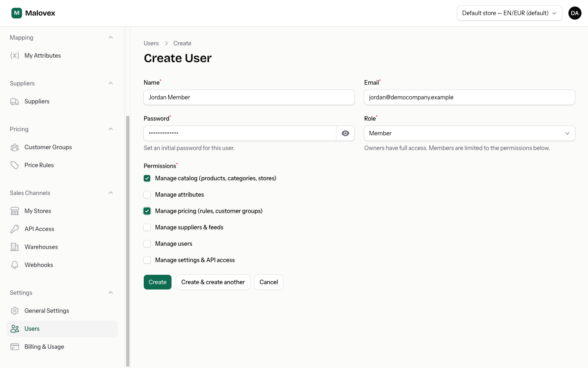588x368 pixels.
Task: Click the Warehouses building icon
Action: pyautogui.click(x=15, y=247)
